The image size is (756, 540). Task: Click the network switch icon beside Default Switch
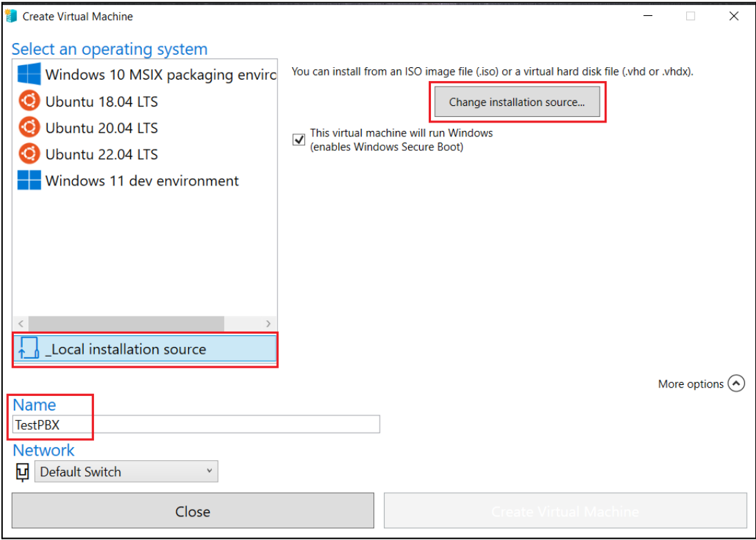(22, 472)
